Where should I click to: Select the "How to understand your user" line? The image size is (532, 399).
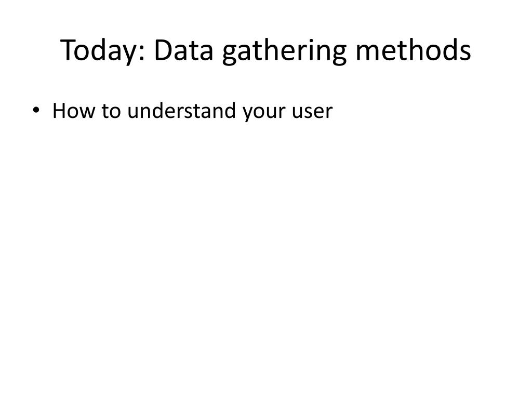(x=192, y=111)
